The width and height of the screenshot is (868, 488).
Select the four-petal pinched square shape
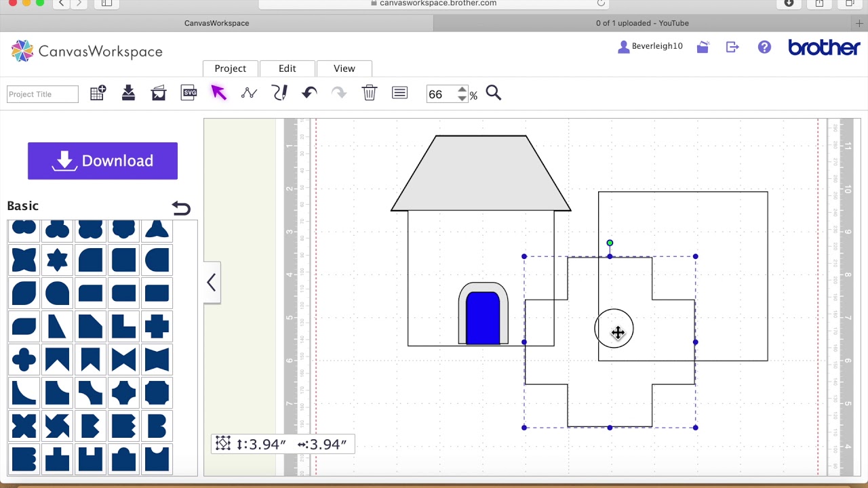click(24, 260)
